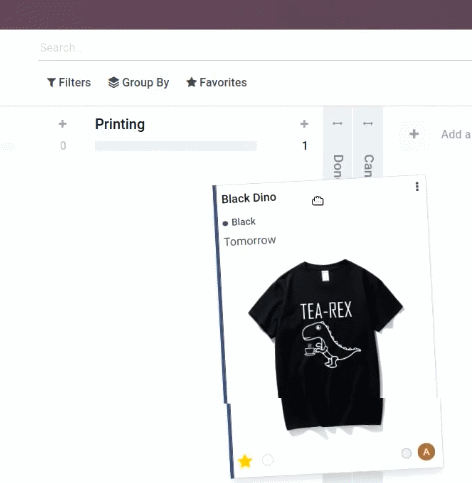Open the Filters dropdown

(69, 82)
